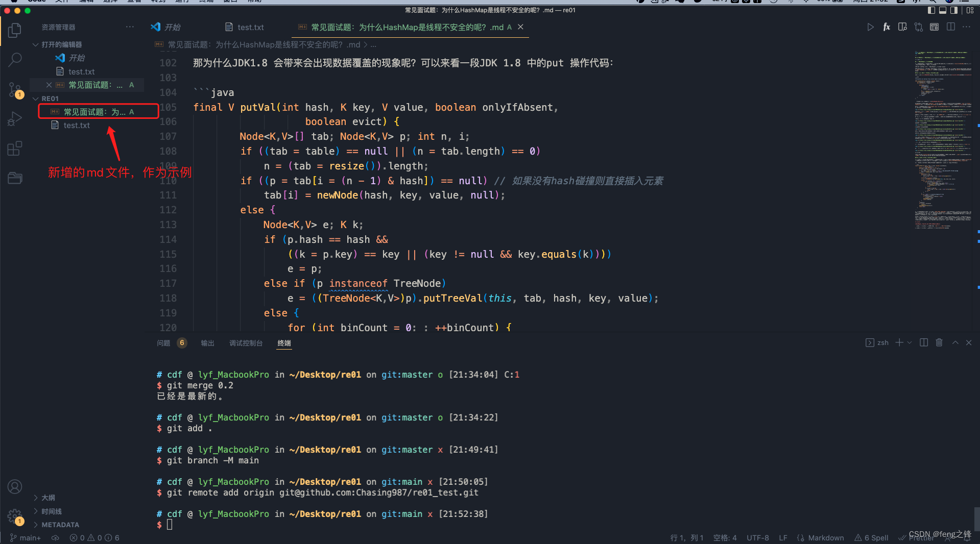Open the new terminal launch profile dropdown
980x544 pixels.
[x=910, y=343]
